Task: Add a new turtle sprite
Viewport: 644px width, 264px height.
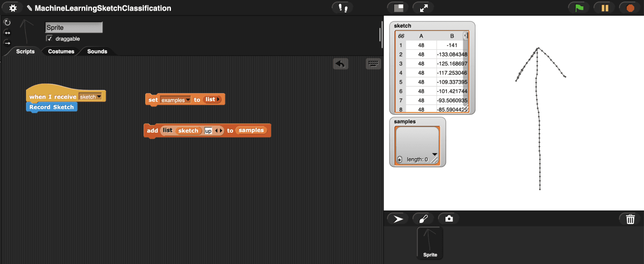Action: pos(398,219)
